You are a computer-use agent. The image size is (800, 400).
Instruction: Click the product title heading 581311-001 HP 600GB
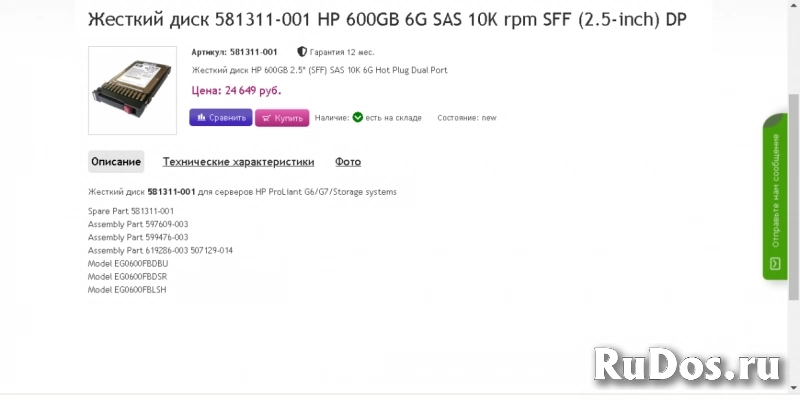coord(387,20)
